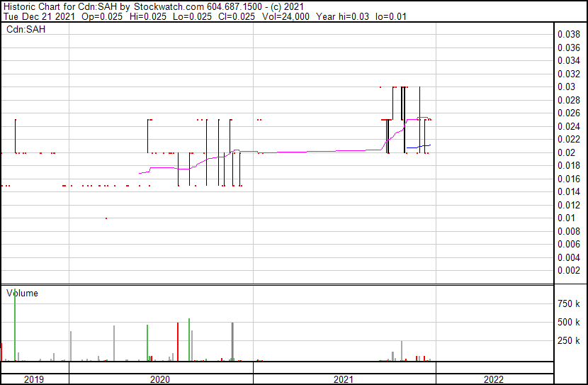Click the Volume panel label

pos(23,293)
